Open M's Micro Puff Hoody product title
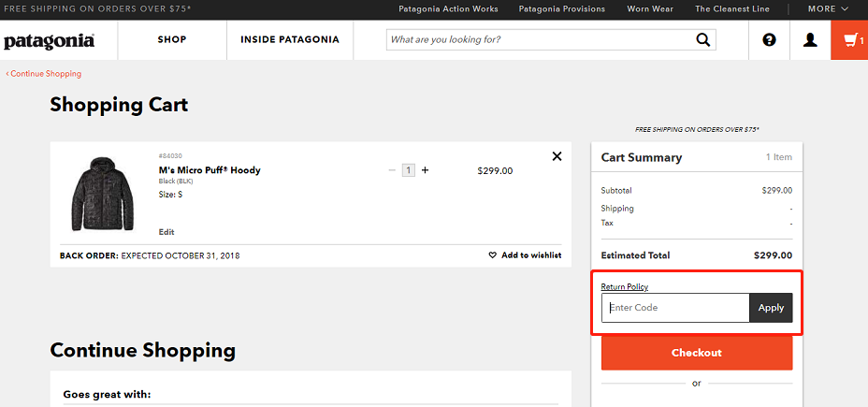Screen dimensions: 868x407 point(210,170)
